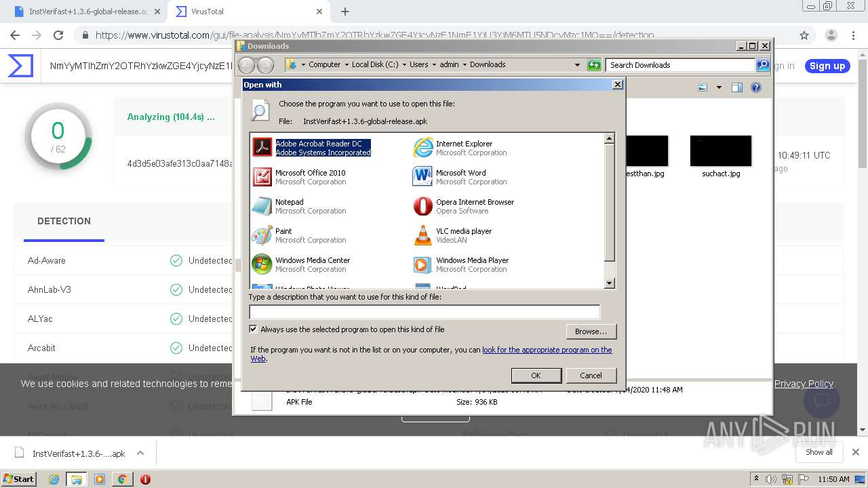Switch to the VirusTotal browser tab
This screenshot has width=868, height=488.
click(248, 12)
